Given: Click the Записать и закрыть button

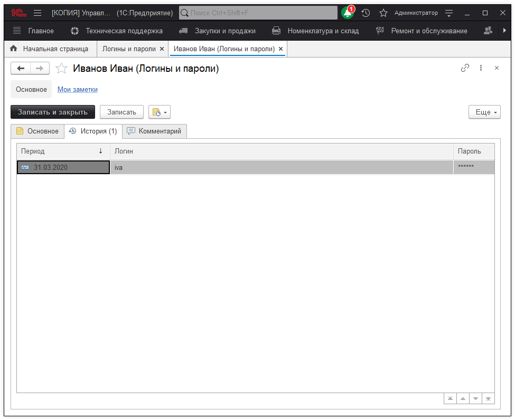Looking at the screenshot, I should pos(53,112).
